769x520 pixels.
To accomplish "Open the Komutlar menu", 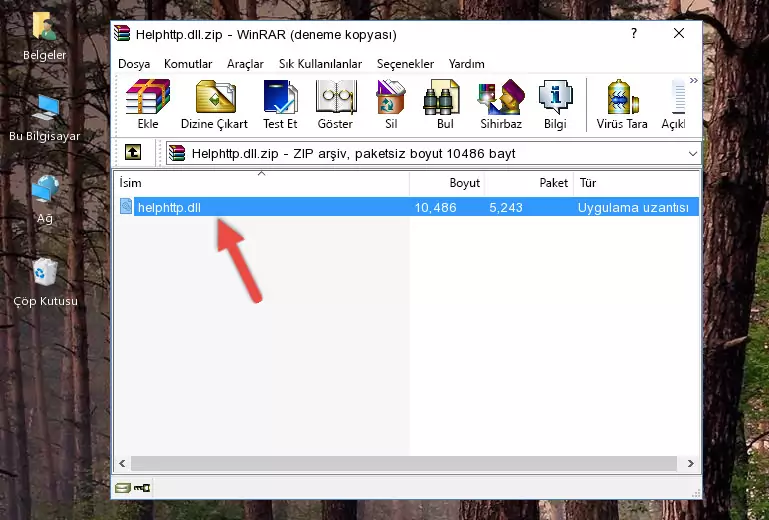I will (188, 64).
